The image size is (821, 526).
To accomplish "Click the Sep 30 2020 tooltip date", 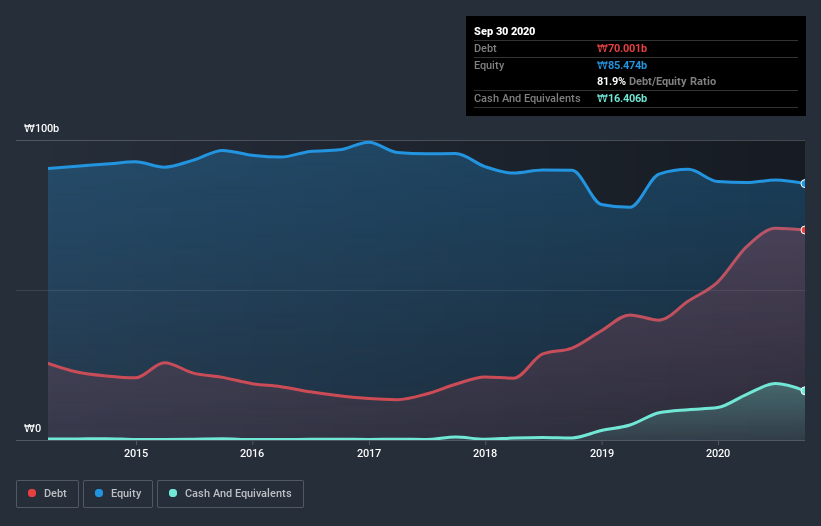I will [504, 31].
